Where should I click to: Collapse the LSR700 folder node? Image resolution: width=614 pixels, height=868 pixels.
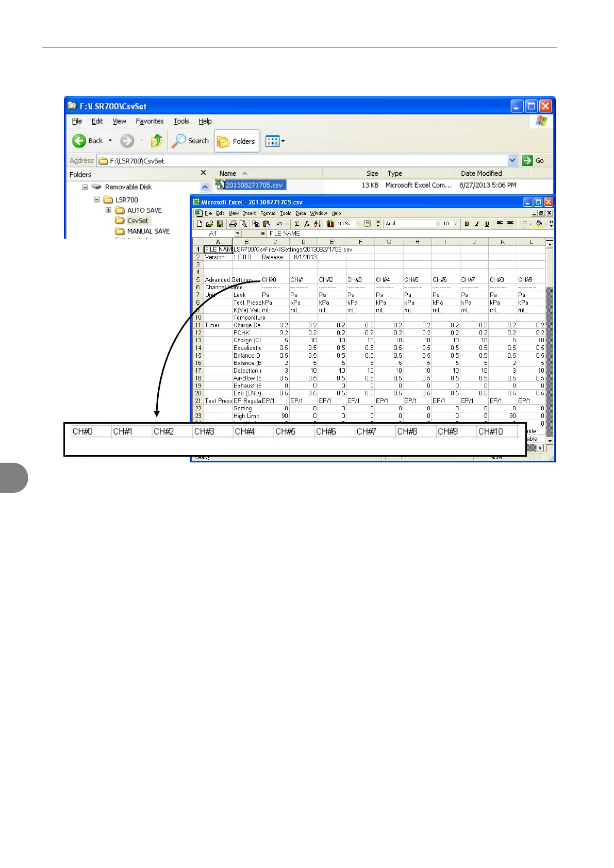pyautogui.click(x=96, y=199)
